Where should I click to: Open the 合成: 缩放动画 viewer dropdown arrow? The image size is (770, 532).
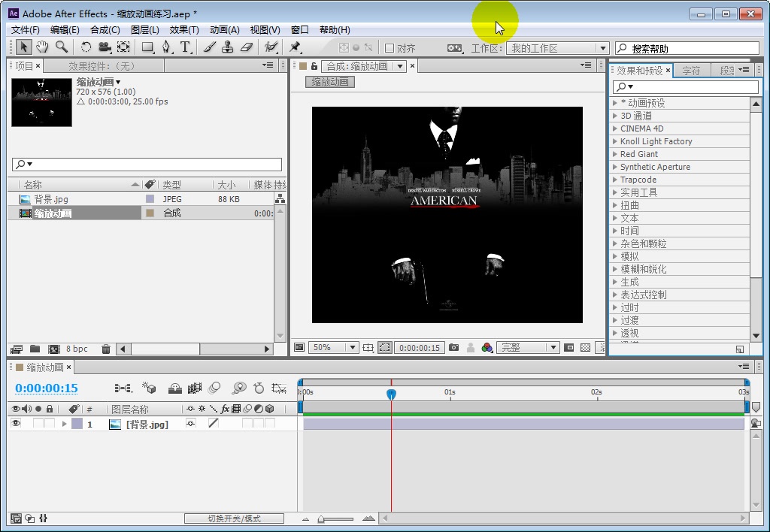tap(400, 66)
